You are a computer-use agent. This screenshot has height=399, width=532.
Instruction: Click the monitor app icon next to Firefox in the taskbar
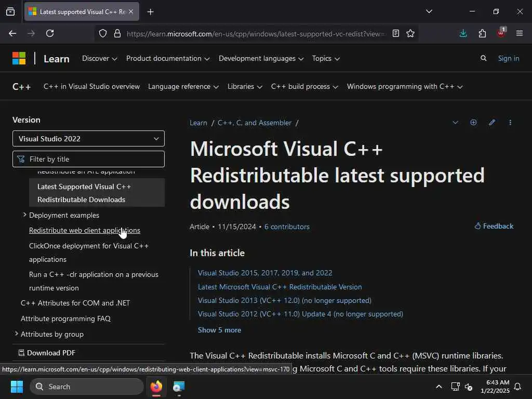pyautogui.click(x=179, y=387)
